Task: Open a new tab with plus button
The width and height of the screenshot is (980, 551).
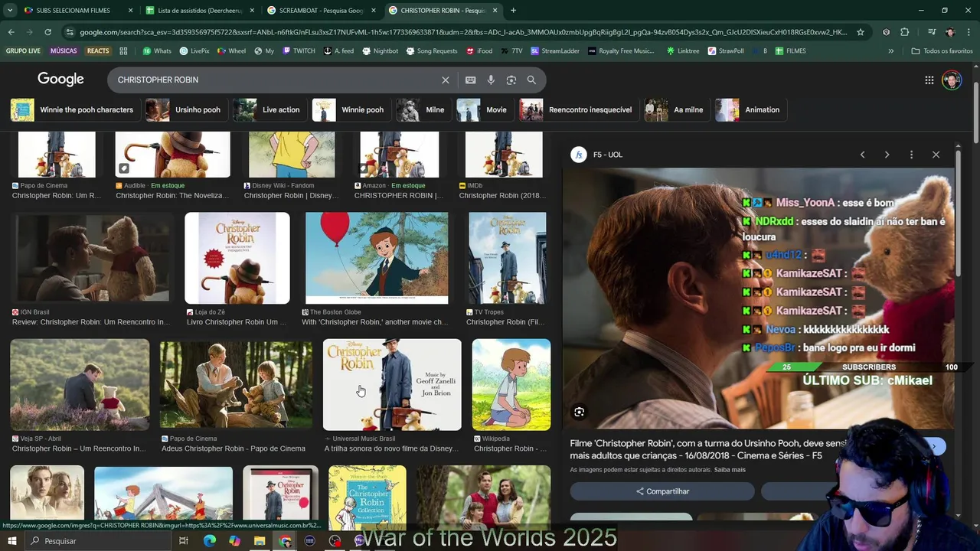Action: click(x=513, y=10)
